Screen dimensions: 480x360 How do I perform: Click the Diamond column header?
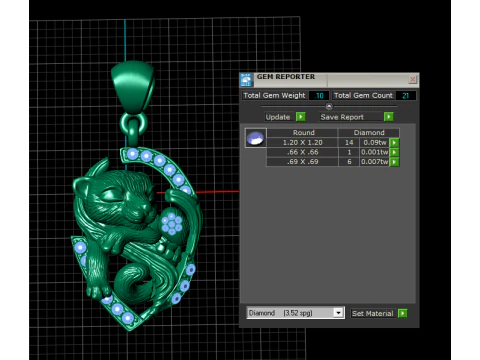click(x=369, y=133)
